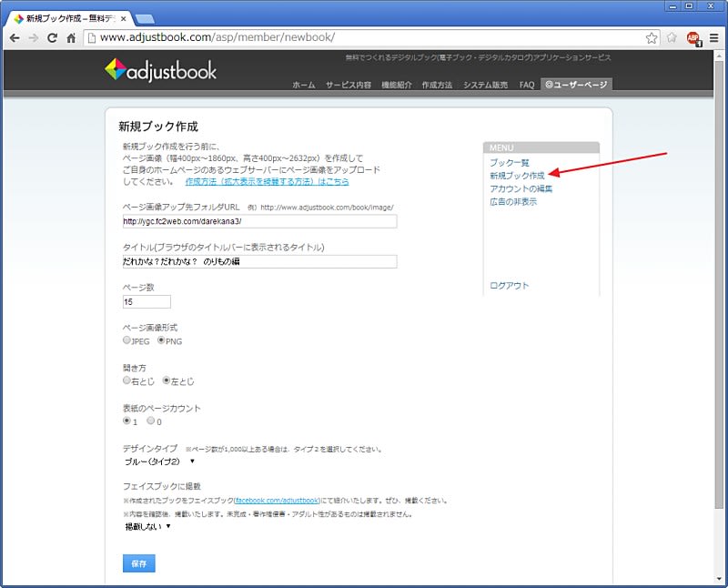
Task: Reload the page with the refresh icon
Action: 53,38
